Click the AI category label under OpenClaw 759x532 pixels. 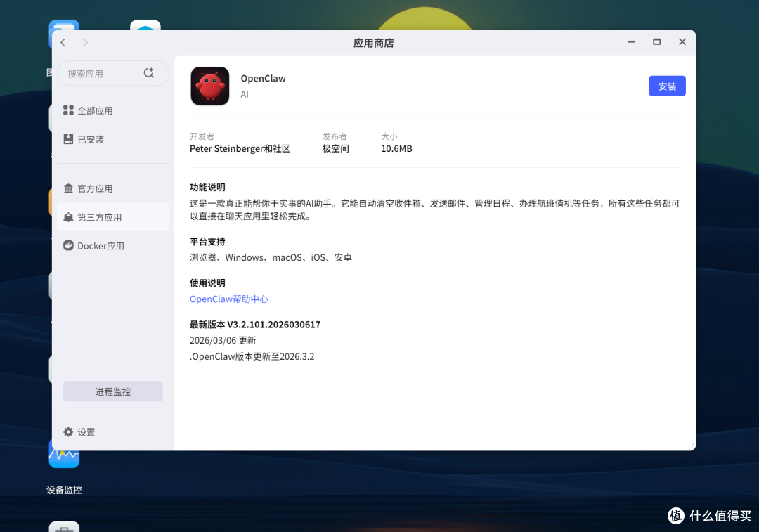245,94
